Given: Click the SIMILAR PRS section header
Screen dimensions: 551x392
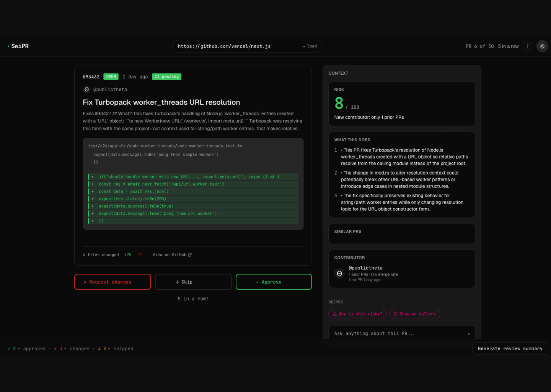Looking at the screenshot, I should 347,232.
